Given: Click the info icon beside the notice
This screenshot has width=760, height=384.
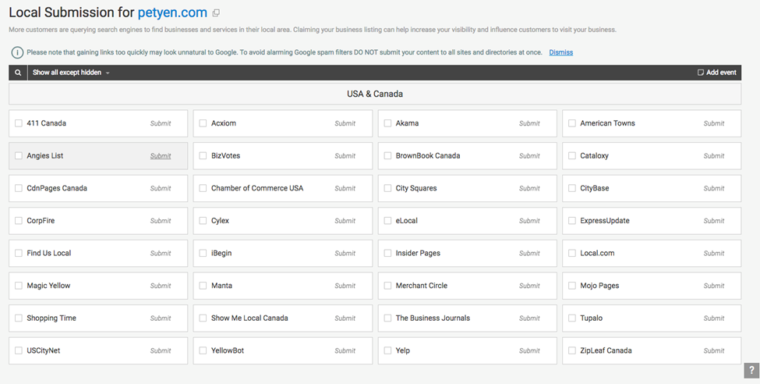Looking at the screenshot, I should click(x=17, y=52).
